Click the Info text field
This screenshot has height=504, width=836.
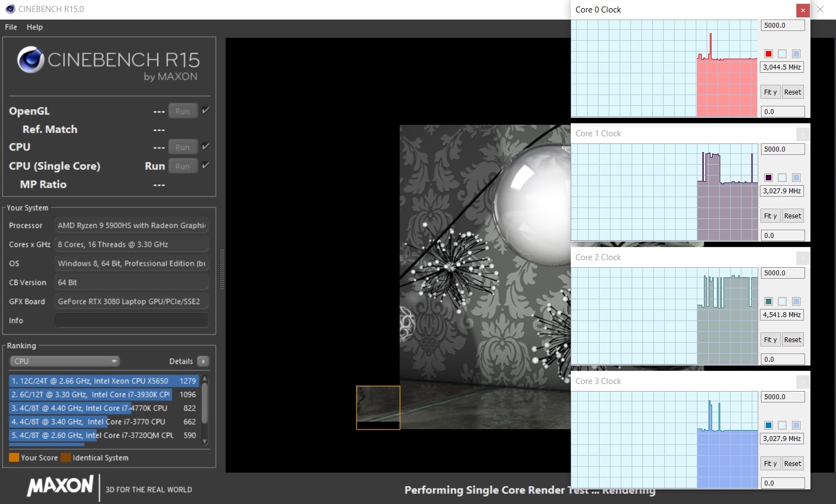pos(131,320)
